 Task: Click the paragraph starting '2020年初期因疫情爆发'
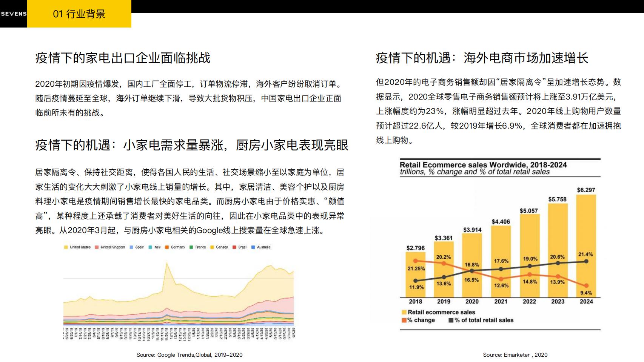tap(188, 98)
